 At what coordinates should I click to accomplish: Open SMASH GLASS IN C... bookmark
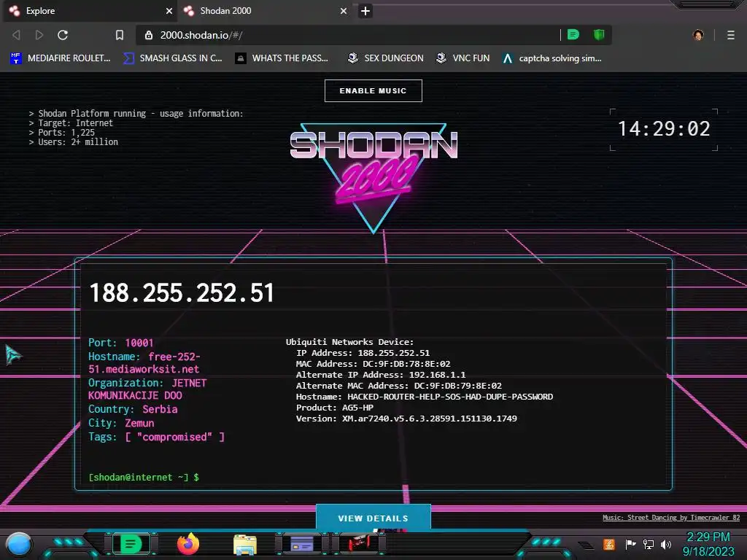173,58
